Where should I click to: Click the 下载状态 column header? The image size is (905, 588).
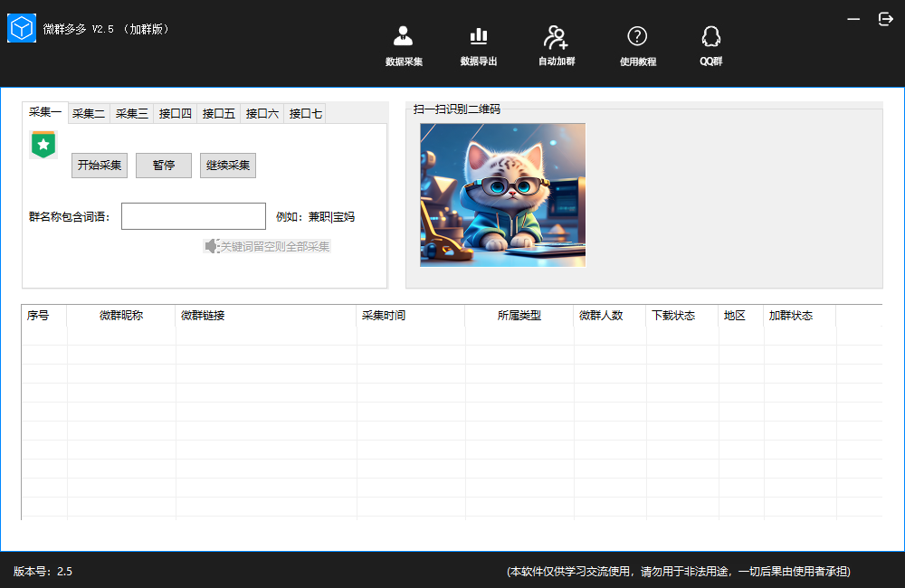pyautogui.click(x=677, y=315)
